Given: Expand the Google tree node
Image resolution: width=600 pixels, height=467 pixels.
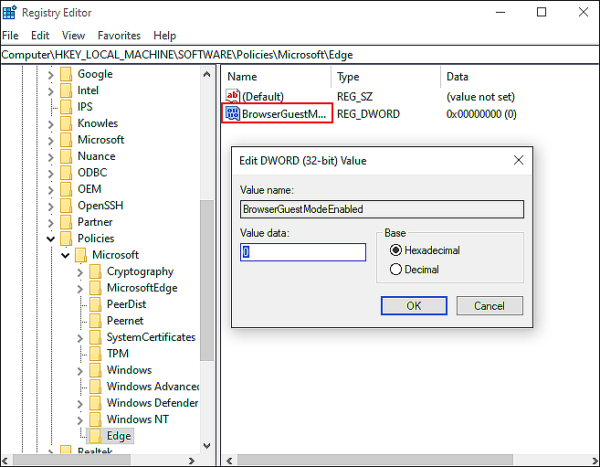Looking at the screenshot, I should (x=50, y=74).
